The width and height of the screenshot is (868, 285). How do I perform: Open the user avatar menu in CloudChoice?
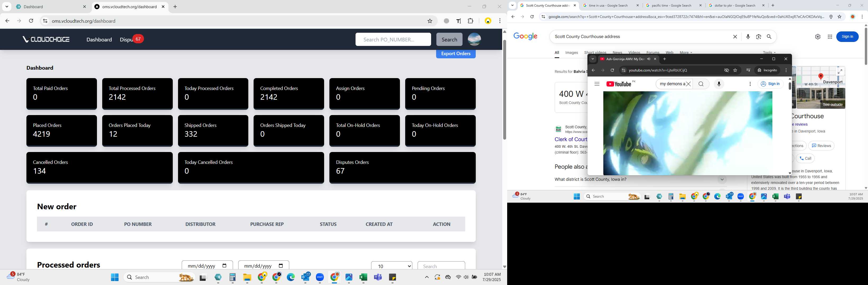[x=474, y=39]
